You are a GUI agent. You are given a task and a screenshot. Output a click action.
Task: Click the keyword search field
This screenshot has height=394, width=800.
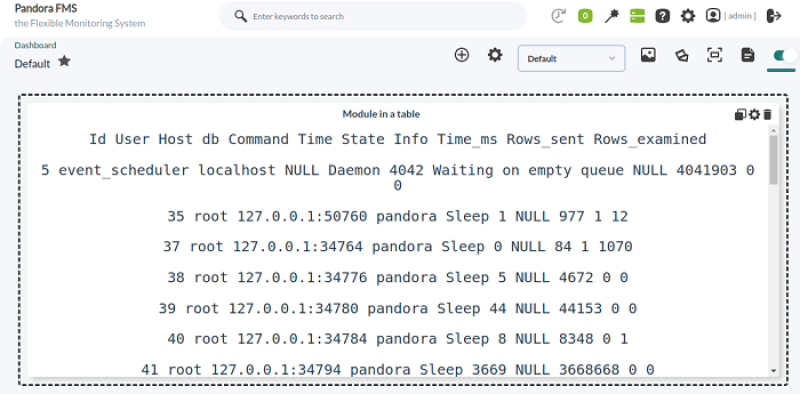pos(372,16)
